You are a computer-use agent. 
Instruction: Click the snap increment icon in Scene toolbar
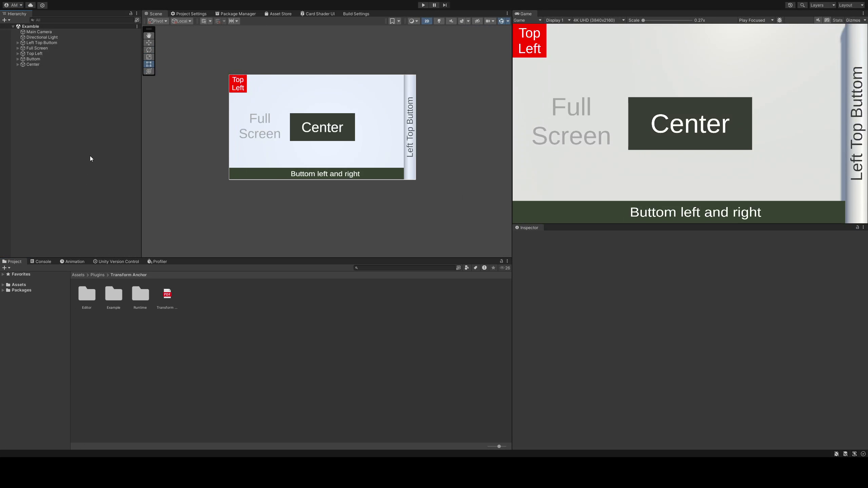(231, 21)
